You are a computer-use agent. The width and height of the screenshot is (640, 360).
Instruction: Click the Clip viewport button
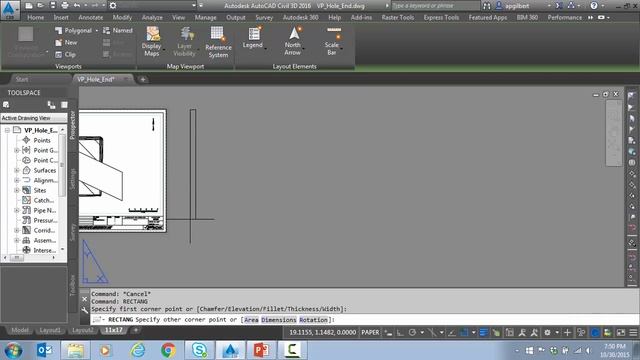pyautogui.click(x=65, y=54)
